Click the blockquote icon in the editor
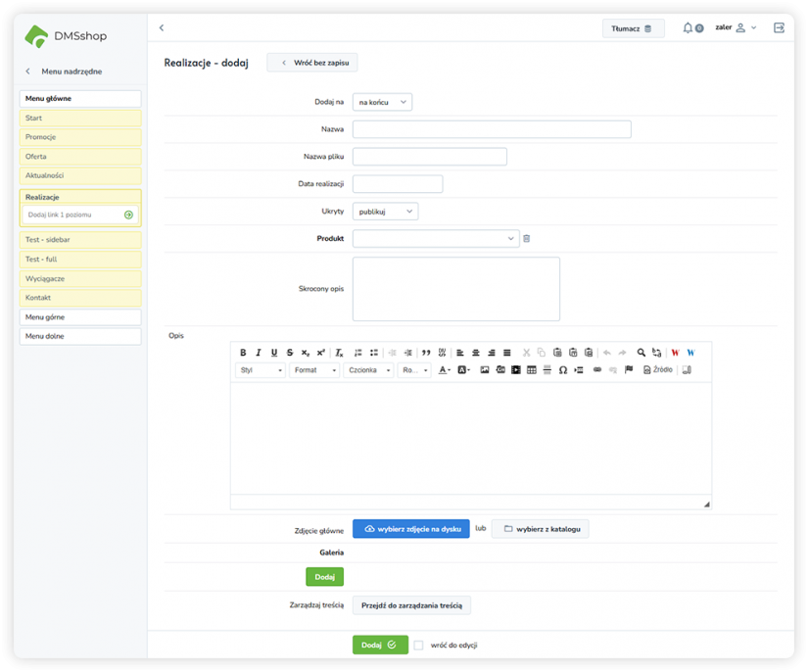 426,353
